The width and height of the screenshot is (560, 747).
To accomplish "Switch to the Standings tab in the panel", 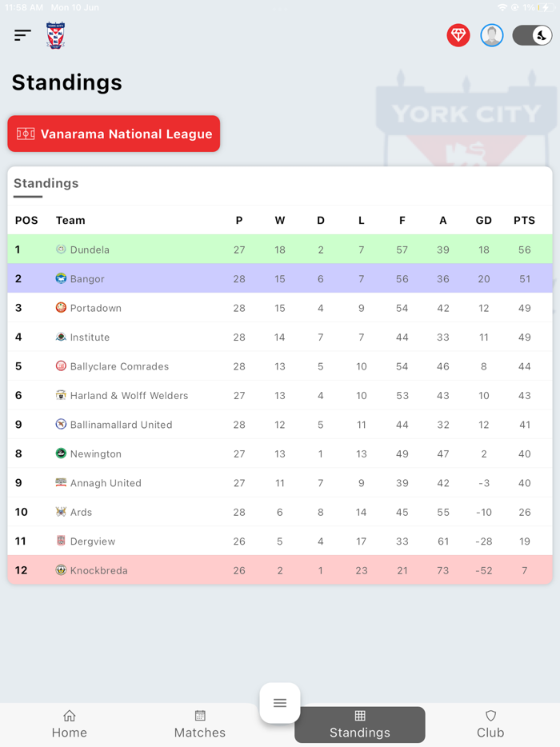I will (46, 183).
